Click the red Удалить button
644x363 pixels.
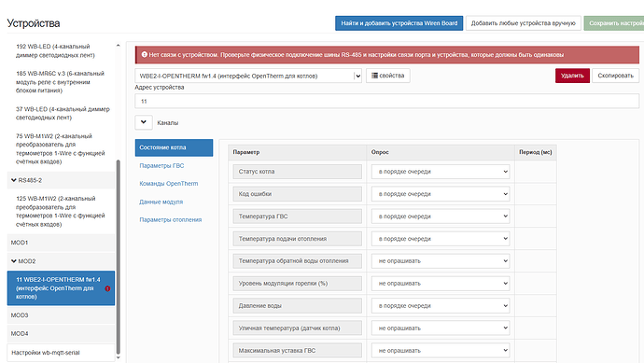(572, 76)
